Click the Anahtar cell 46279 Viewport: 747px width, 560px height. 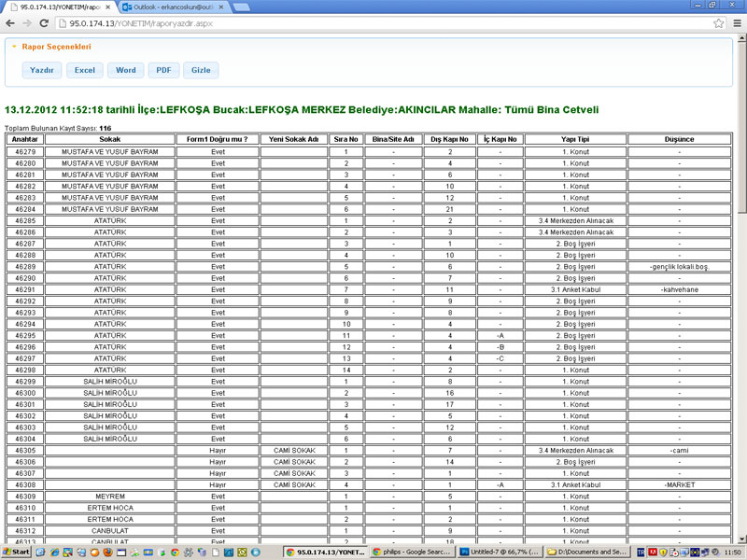[25, 152]
